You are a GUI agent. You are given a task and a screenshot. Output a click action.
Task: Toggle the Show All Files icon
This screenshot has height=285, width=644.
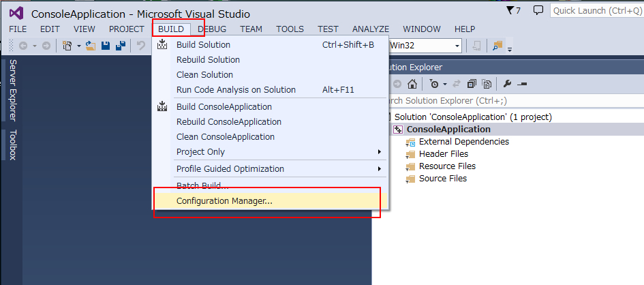pos(487,84)
